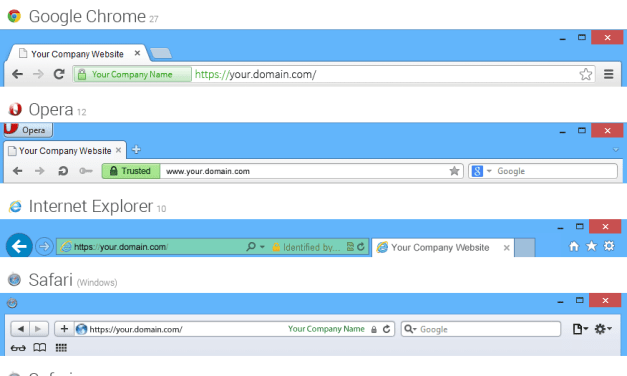The width and height of the screenshot is (627, 376).
Task: Open Safari's search magnifier dropdown
Action: point(410,329)
